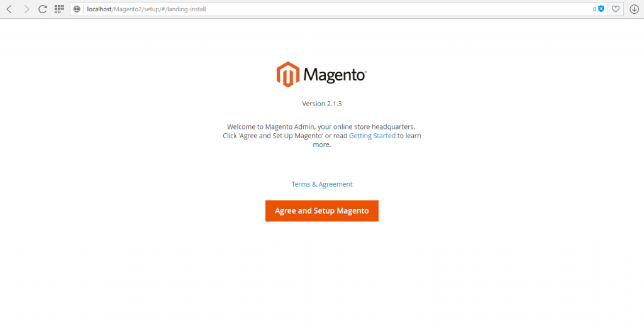
Task: Open the Terms & Agreement link
Action: click(x=322, y=184)
